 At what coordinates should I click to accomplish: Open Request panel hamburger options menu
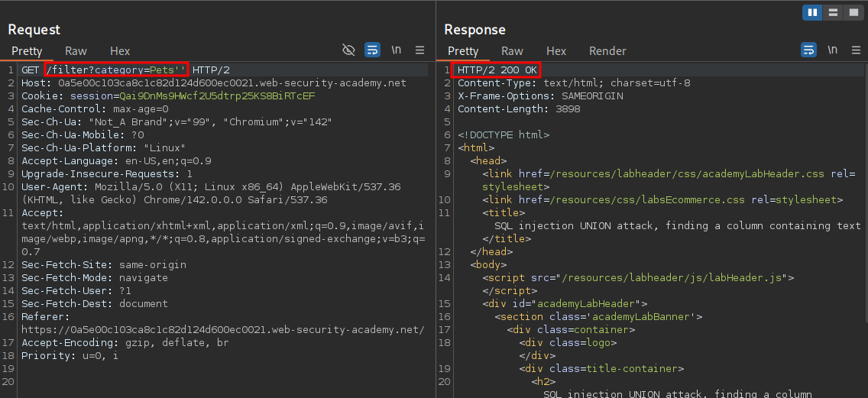coord(419,50)
